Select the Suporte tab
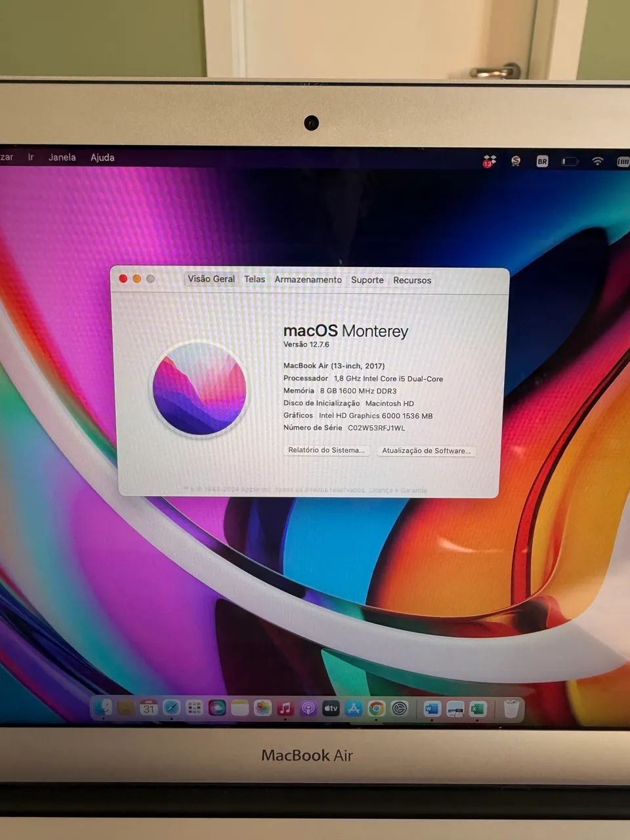Viewport: 630px width, 840px height. pyautogui.click(x=367, y=280)
